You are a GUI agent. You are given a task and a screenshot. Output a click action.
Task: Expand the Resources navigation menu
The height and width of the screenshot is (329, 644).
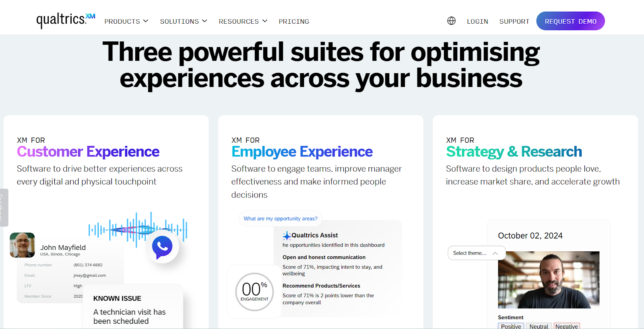coord(243,21)
